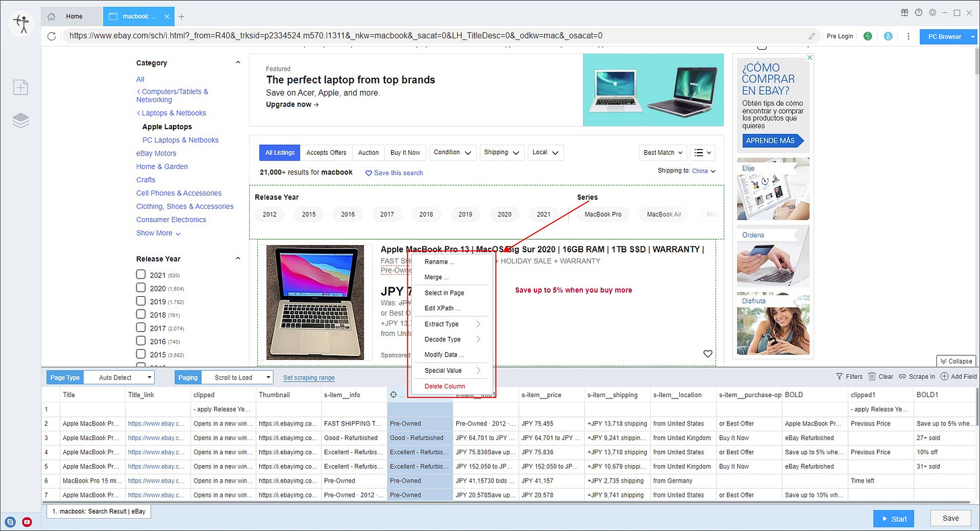980x531 pixels.
Task: Open the list view options dropdown
Action: 702,153
